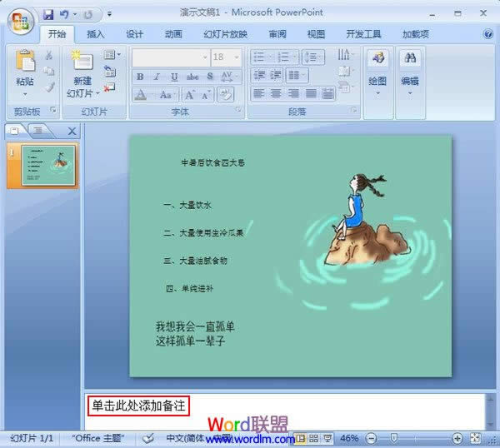
Task: Expand the 新建幻灯片 dropdown arrow
Action: pos(97,93)
